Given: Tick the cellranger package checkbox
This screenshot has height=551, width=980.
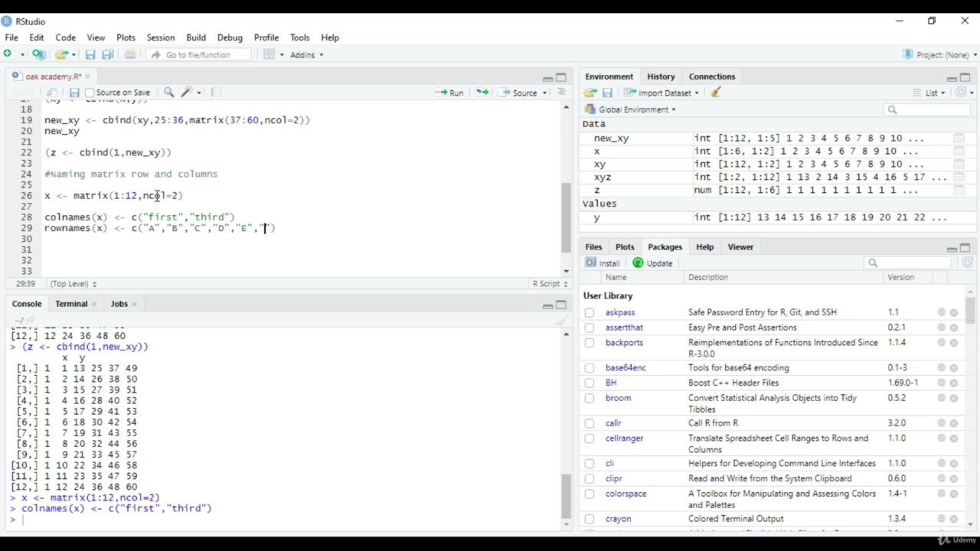Looking at the screenshot, I should click(590, 439).
